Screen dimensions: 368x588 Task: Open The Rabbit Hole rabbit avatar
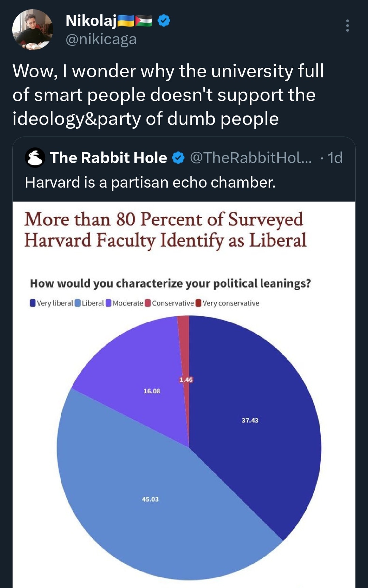pos(35,158)
